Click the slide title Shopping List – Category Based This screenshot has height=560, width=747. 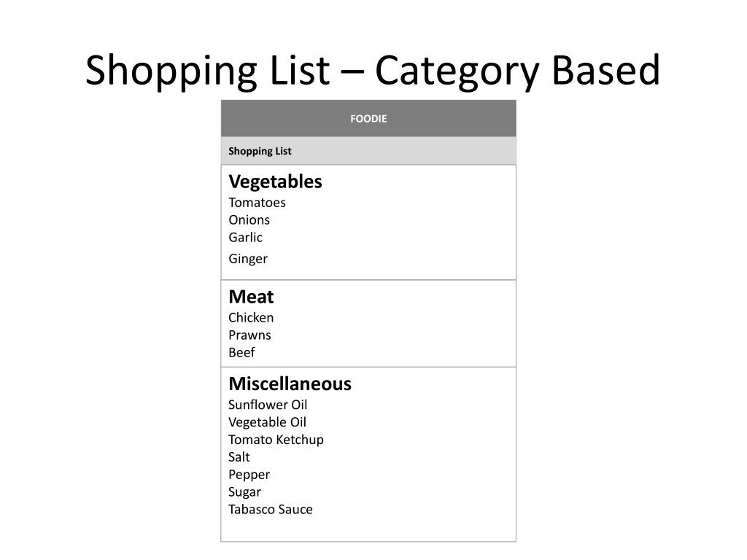click(x=373, y=71)
